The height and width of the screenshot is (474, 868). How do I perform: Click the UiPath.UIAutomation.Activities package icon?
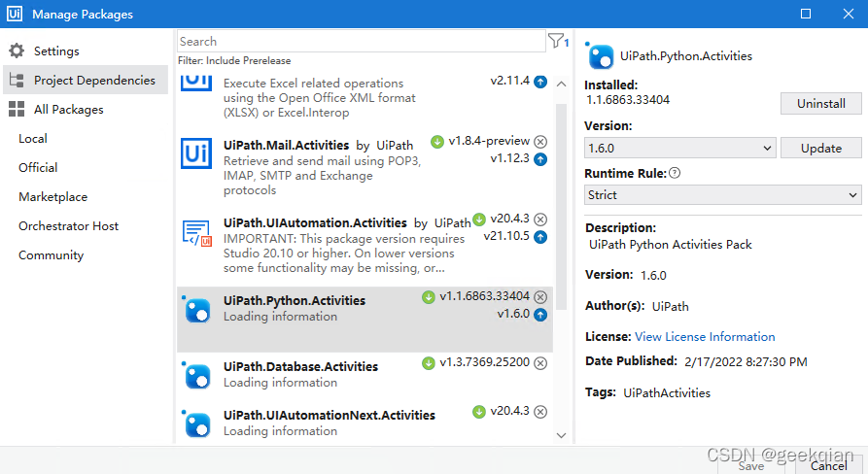(196, 233)
